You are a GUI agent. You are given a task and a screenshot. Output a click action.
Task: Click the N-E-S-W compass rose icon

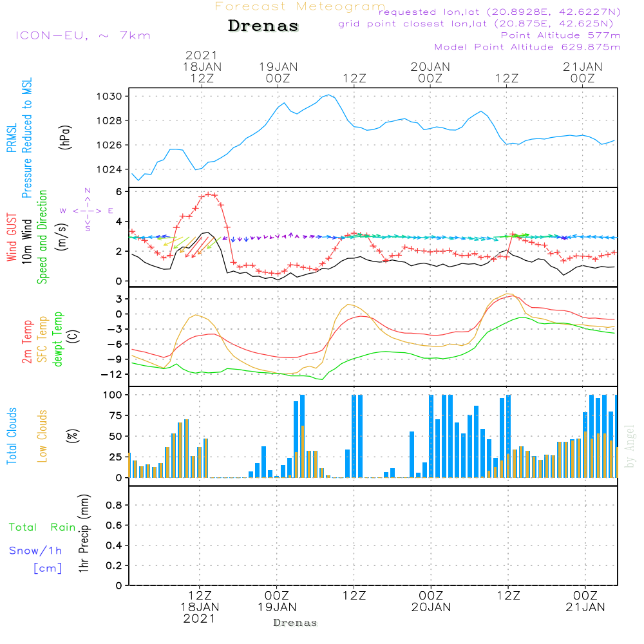(87, 210)
